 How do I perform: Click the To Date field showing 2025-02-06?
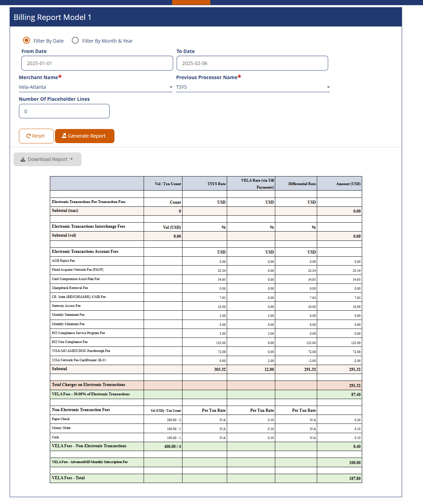(x=253, y=63)
